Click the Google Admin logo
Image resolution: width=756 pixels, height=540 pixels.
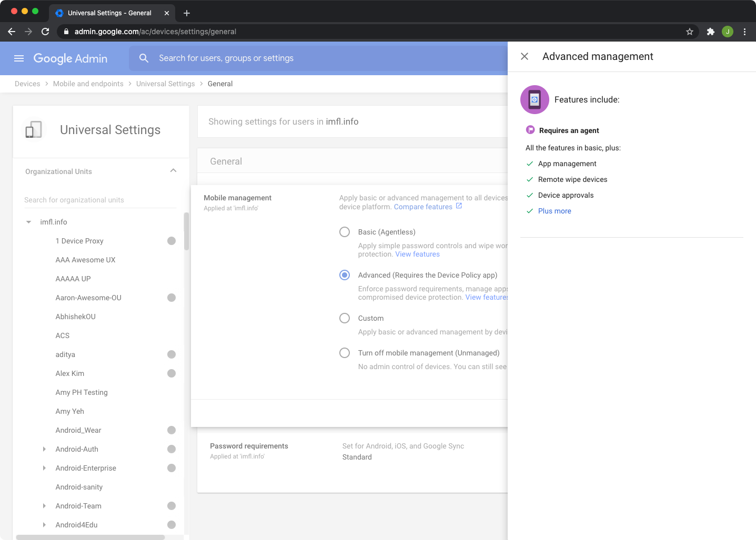(70, 58)
